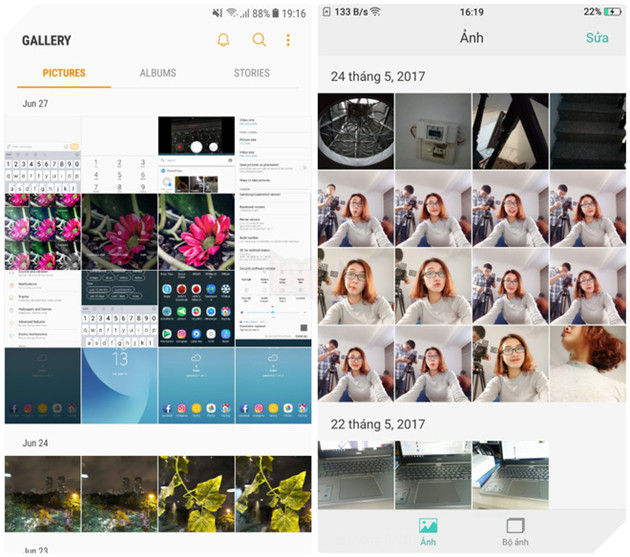
Task: Select the Jun 27 date header
Action: (x=34, y=103)
